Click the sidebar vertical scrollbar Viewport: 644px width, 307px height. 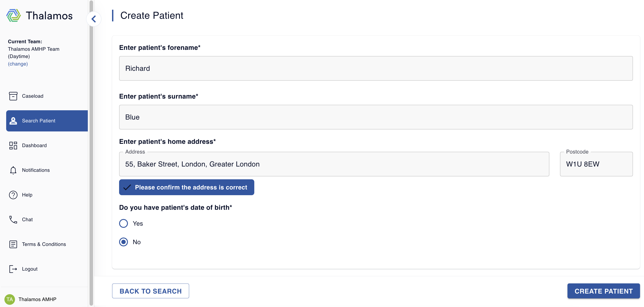coord(91,153)
